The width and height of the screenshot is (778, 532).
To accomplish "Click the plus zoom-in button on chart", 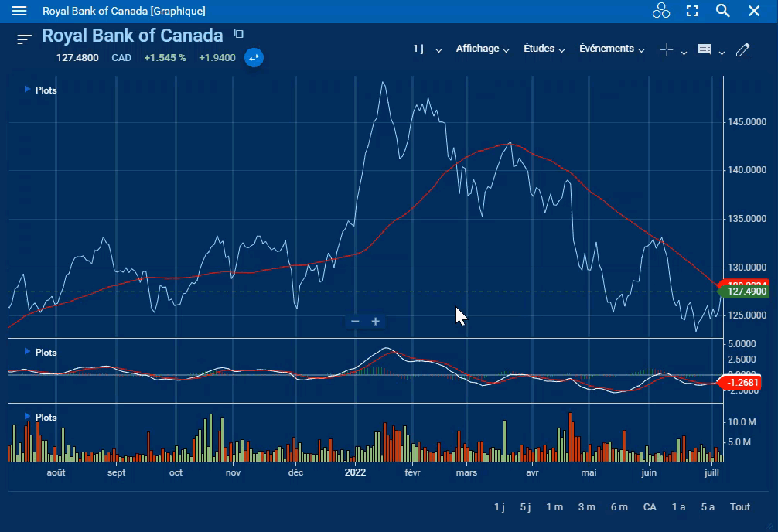I will (376, 321).
